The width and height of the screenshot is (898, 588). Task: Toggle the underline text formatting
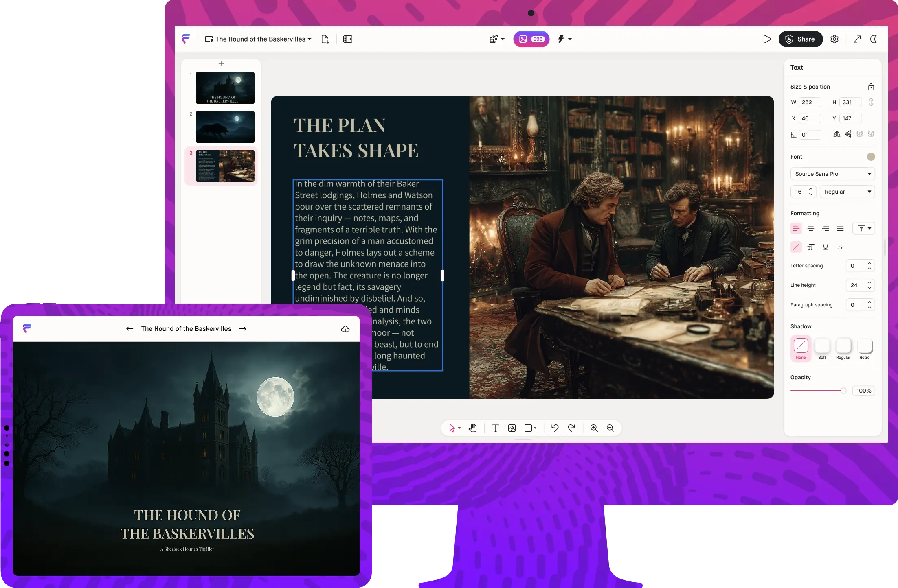826,247
